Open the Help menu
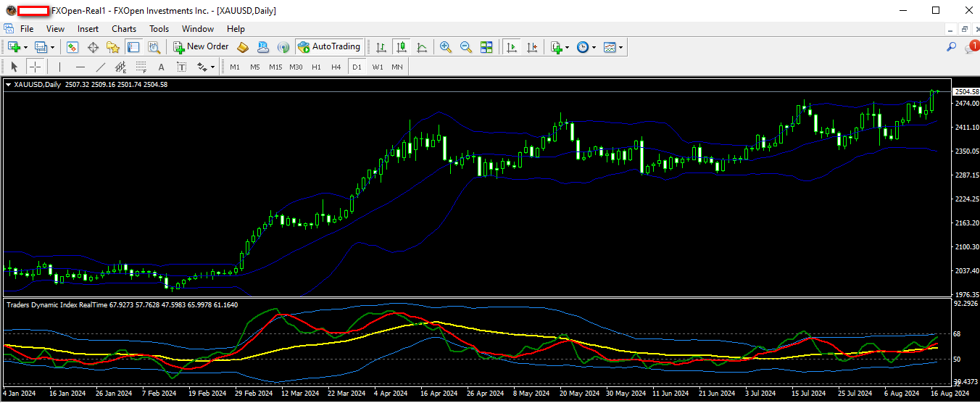 click(x=236, y=29)
